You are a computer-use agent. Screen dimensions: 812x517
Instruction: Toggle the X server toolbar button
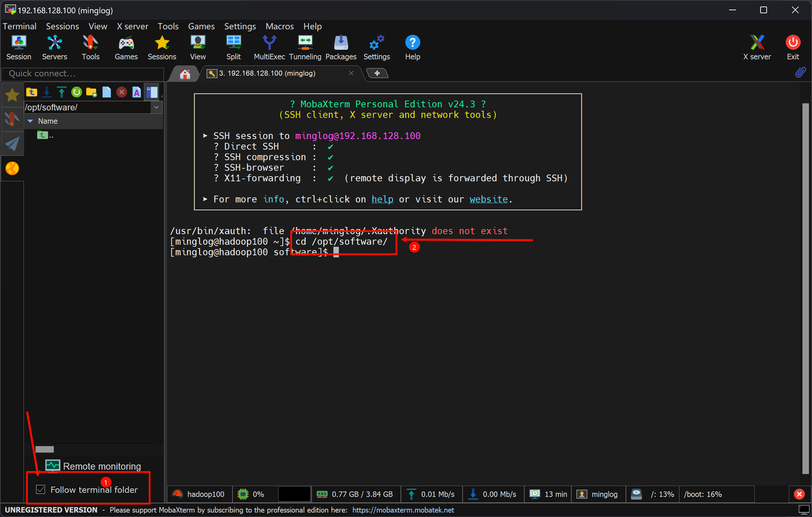[x=757, y=48]
